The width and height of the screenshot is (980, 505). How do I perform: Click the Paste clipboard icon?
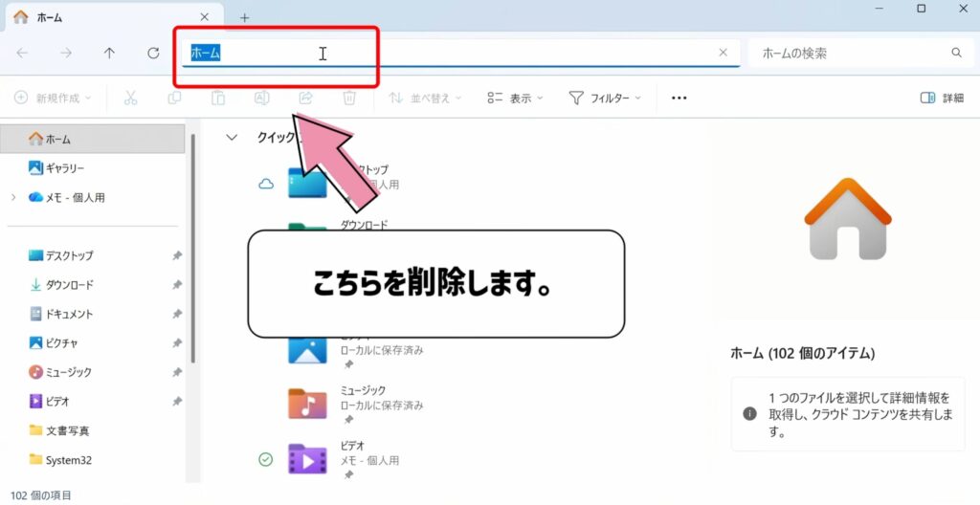coord(218,98)
